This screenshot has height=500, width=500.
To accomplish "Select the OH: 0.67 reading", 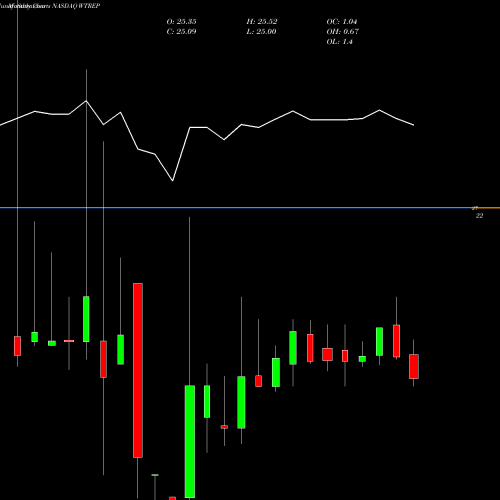I will (342, 32).
